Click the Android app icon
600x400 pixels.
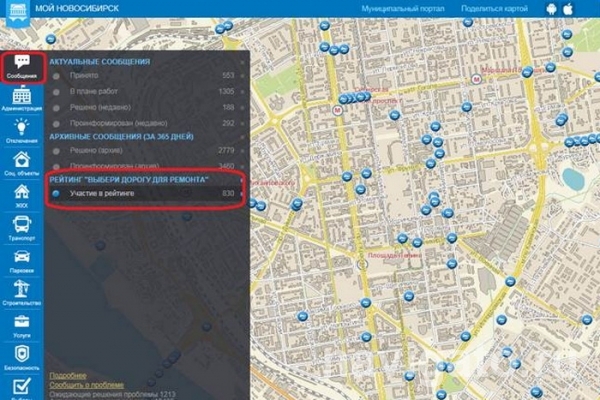coord(553,9)
